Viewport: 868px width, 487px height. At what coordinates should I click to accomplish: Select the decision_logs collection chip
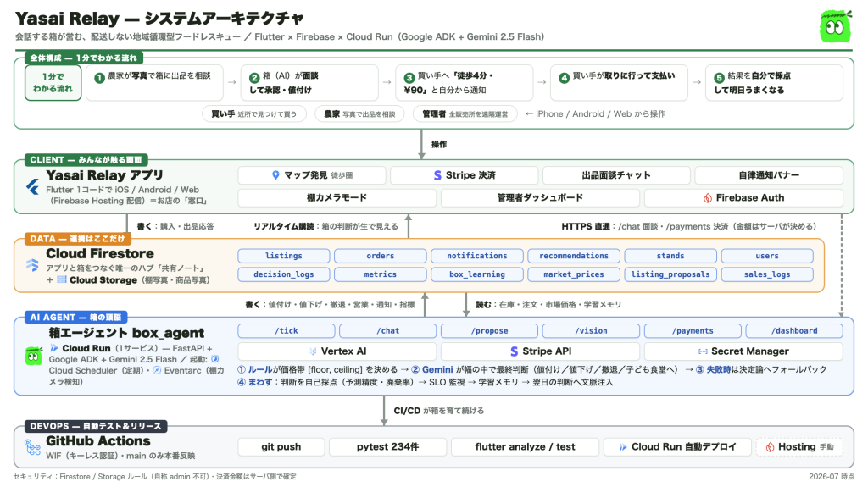[284, 274]
